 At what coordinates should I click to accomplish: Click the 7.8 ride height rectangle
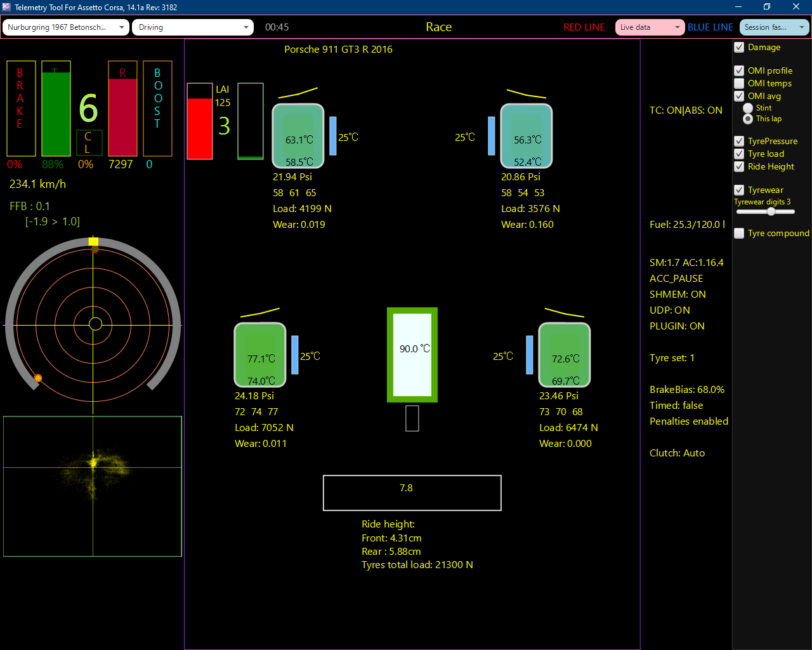[412, 493]
